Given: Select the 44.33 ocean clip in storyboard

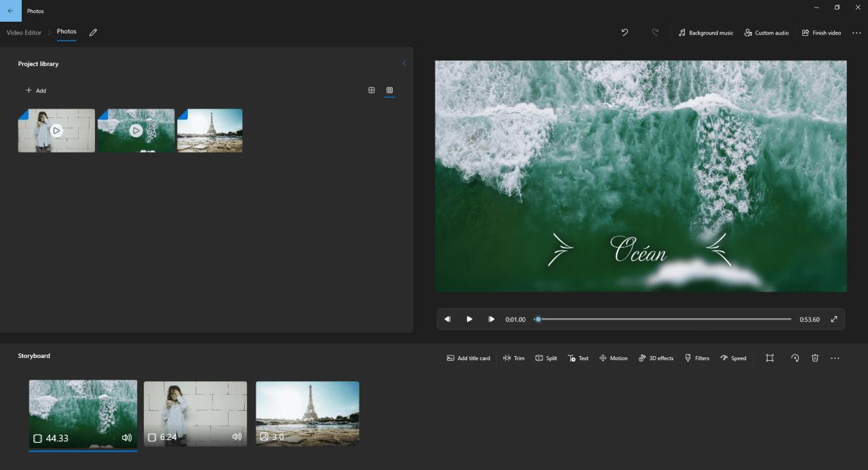Looking at the screenshot, I should [x=83, y=414].
